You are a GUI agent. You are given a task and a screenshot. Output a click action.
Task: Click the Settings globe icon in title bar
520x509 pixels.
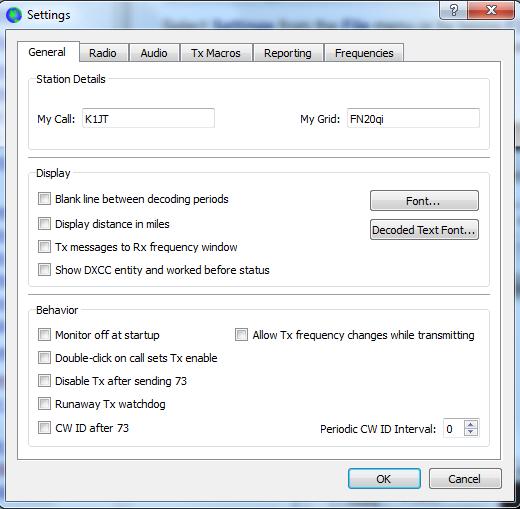coord(14,15)
